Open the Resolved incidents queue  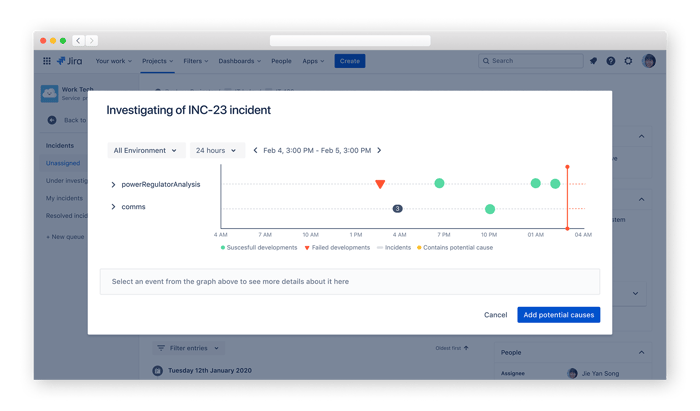pyautogui.click(x=67, y=216)
